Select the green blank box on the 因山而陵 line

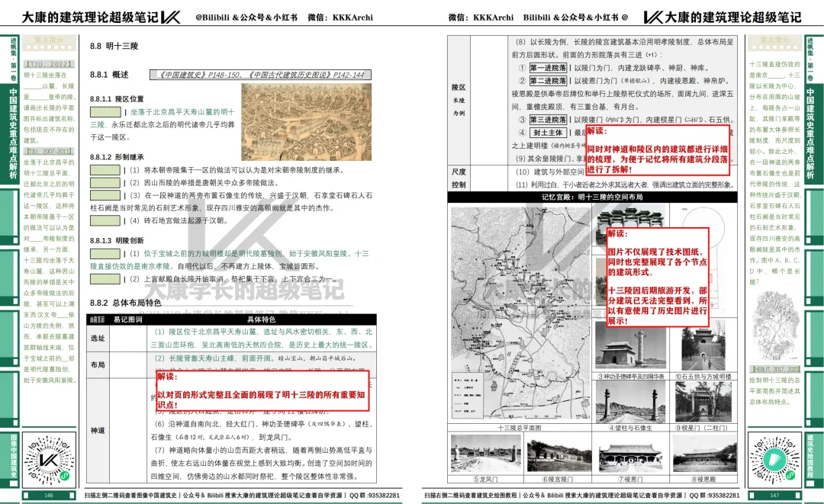coord(105,183)
